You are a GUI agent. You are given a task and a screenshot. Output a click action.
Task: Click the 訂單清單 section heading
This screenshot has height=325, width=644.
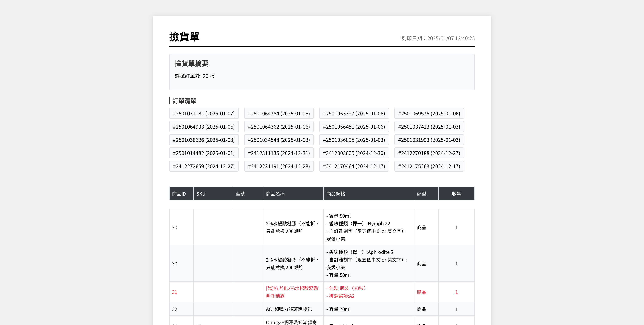(184, 101)
